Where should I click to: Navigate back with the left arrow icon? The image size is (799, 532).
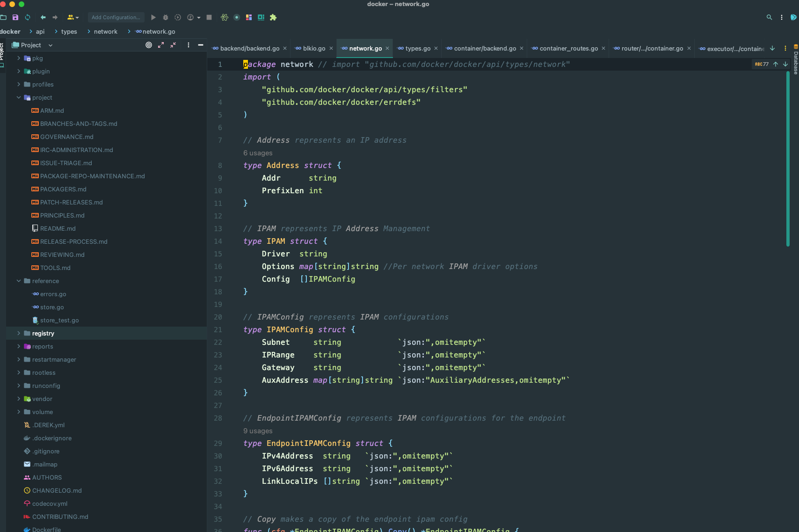coord(43,17)
